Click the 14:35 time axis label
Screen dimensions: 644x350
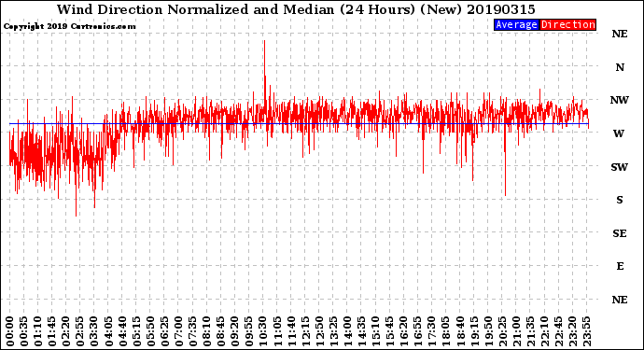[361, 331]
